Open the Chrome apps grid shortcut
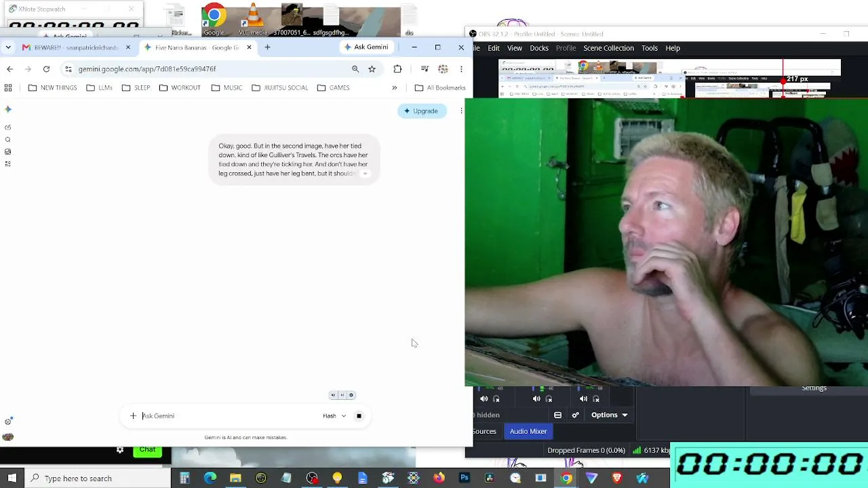This screenshot has height=488, width=868. coord(8,87)
